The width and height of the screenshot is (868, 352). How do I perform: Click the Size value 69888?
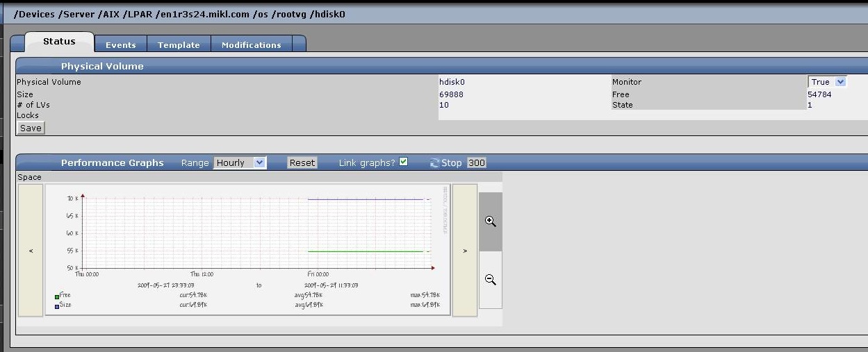(x=451, y=94)
